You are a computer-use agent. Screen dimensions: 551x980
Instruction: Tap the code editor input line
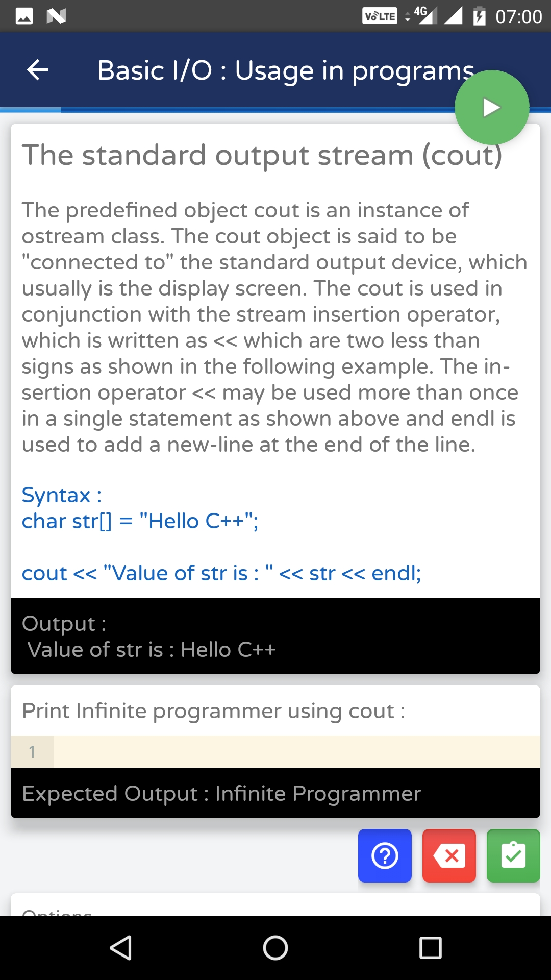click(296, 751)
